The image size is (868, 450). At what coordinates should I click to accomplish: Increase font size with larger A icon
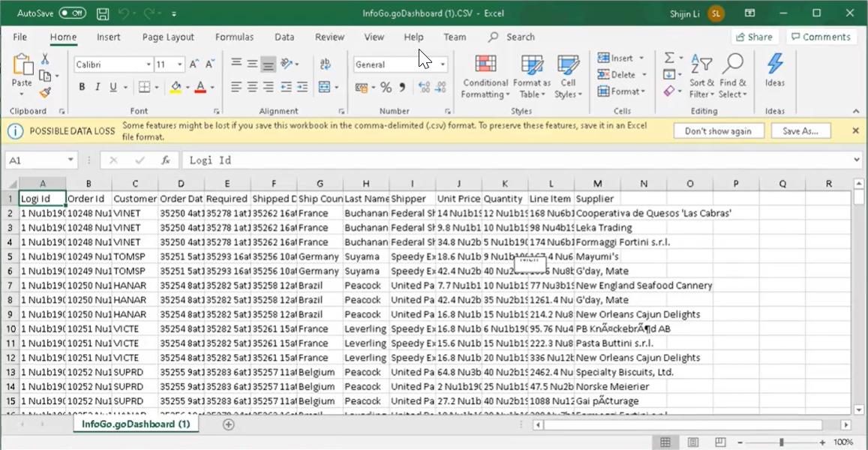pos(194,64)
